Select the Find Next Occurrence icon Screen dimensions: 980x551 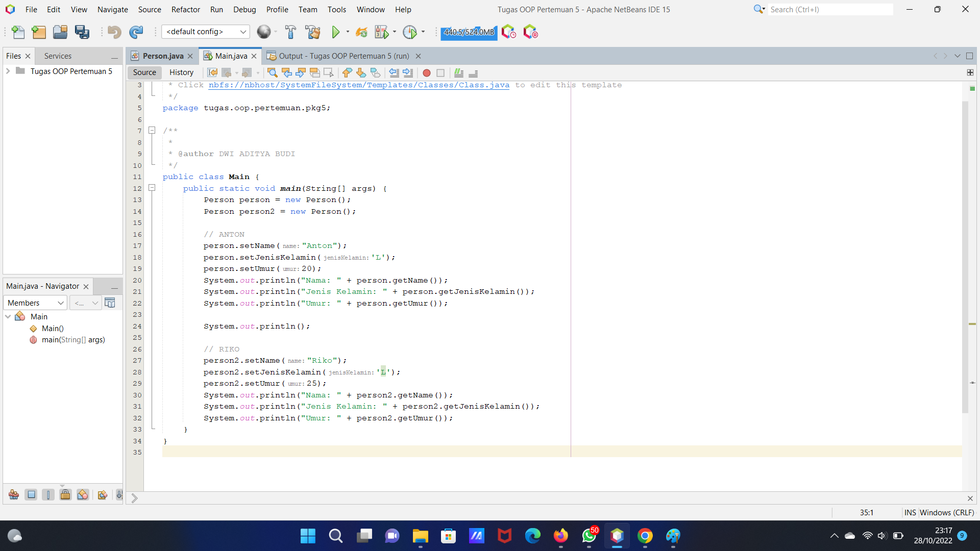301,73
